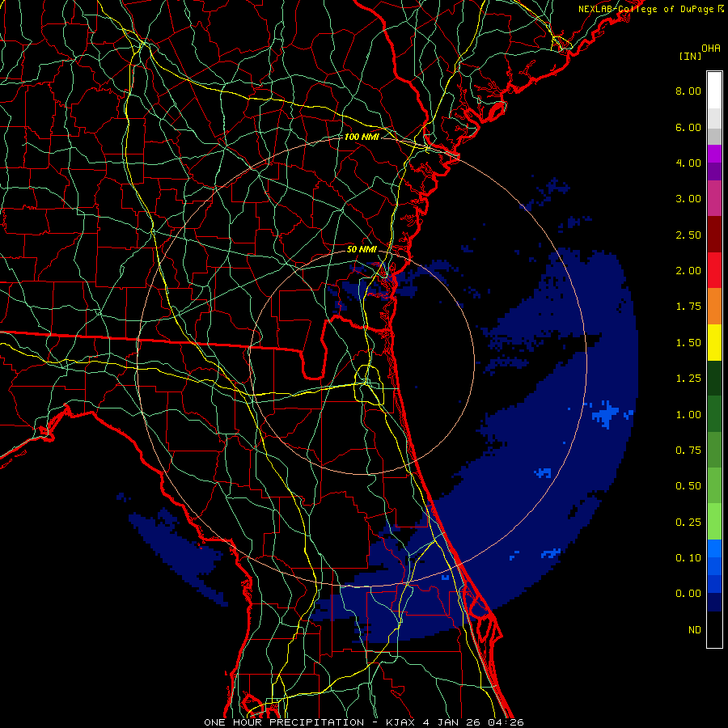Select the [IN] units label

690,56
